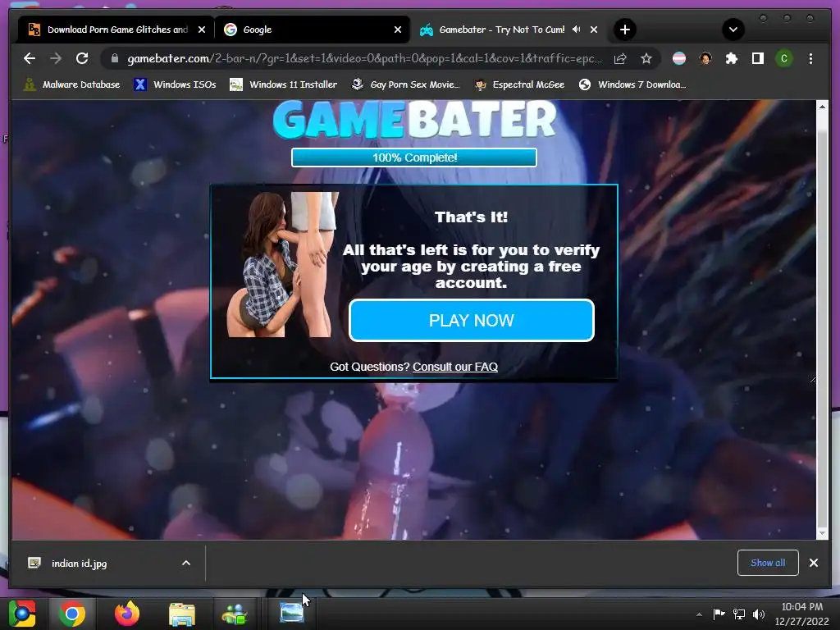Mute audio on the Gamebater tab
This screenshot has height=630, width=840.
click(x=577, y=30)
